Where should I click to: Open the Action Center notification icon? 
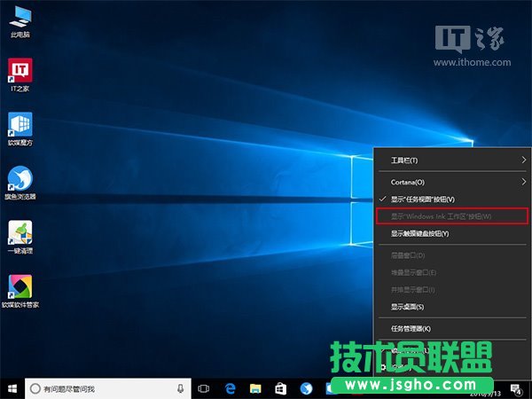[x=516, y=389]
